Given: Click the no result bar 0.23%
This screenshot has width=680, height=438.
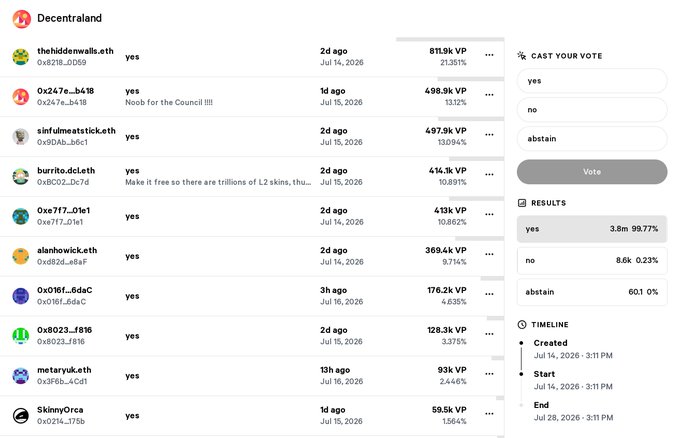Looking at the screenshot, I should point(592,261).
